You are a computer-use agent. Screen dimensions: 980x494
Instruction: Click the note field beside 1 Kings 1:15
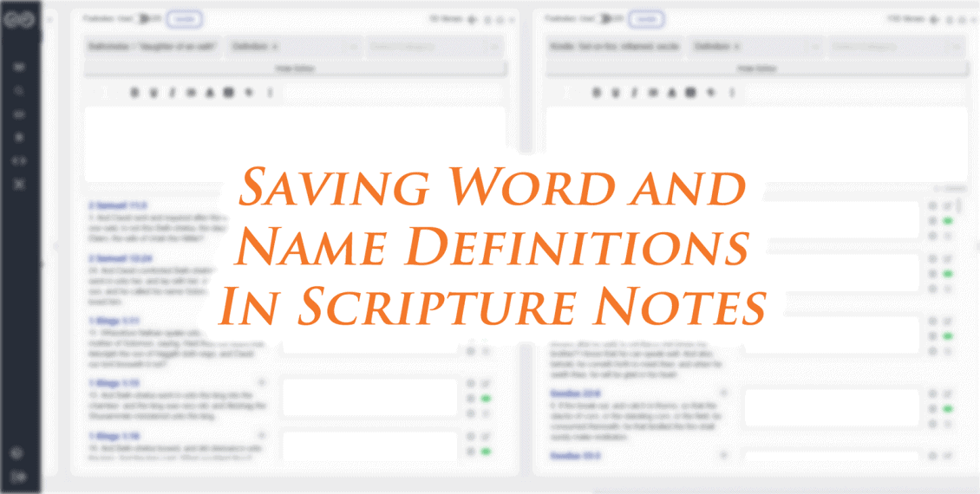click(x=369, y=397)
